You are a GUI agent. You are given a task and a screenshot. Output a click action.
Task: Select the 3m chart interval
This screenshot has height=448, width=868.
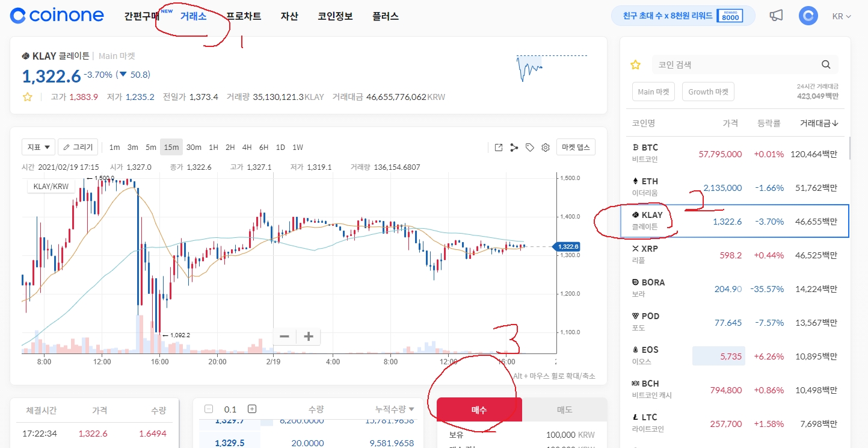132,147
